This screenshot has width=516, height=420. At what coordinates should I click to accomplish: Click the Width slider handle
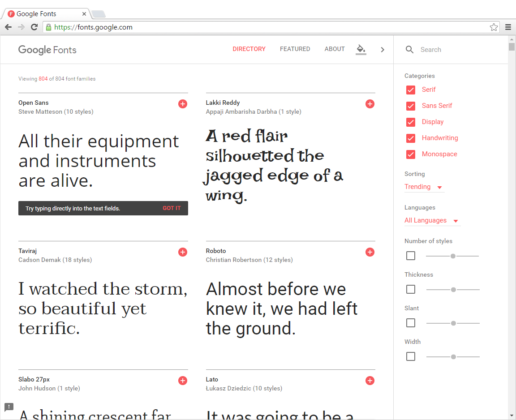pos(453,357)
